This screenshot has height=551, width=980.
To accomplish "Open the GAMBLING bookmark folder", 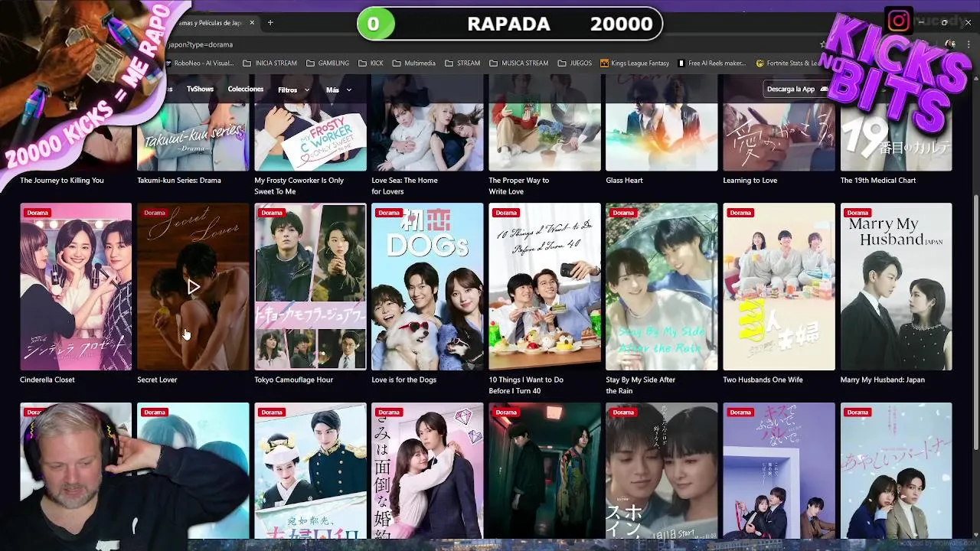I will point(327,64).
